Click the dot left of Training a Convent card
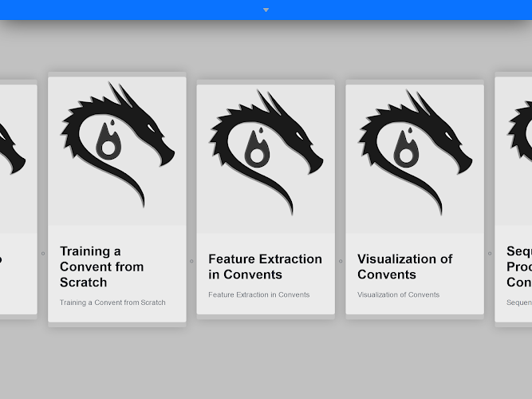The image size is (532, 399). pos(43,253)
